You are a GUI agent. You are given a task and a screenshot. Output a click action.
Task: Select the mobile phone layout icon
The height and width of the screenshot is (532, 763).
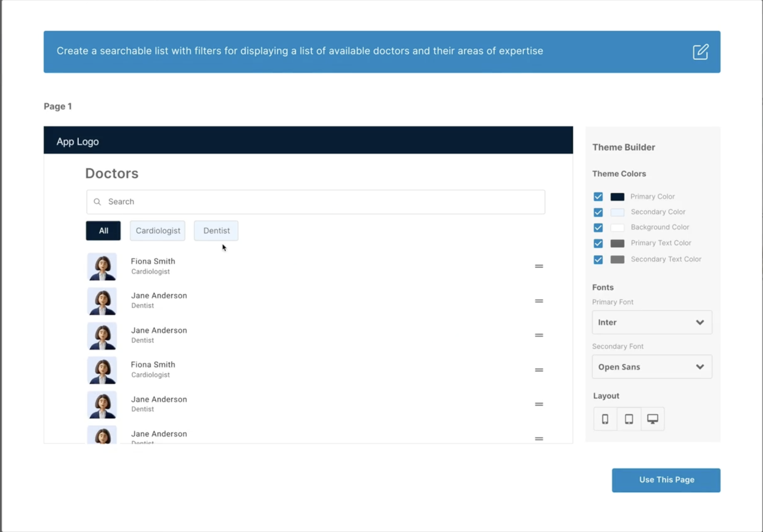[x=605, y=419]
